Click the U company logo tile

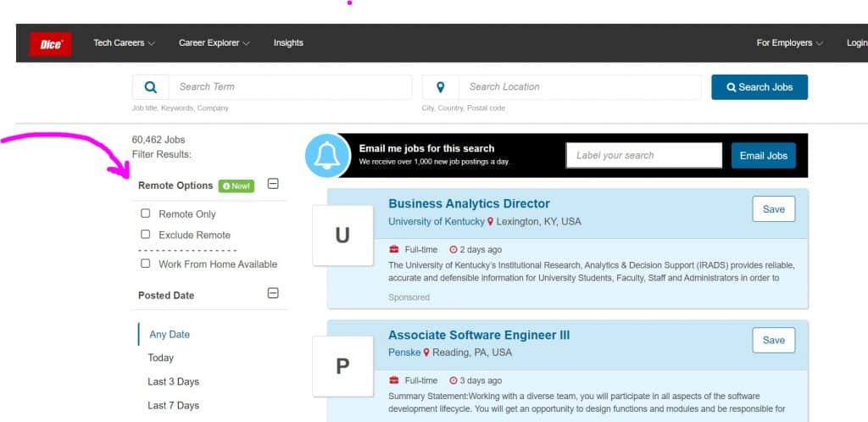pos(342,236)
